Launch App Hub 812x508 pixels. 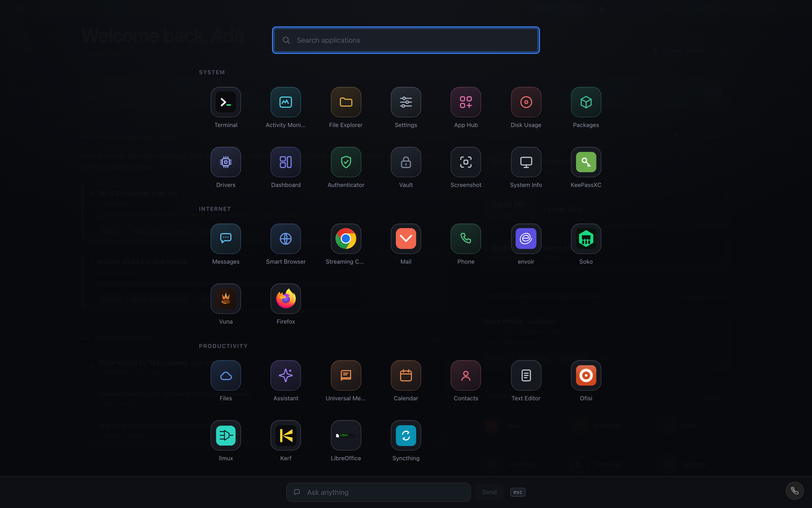coord(466,102)
